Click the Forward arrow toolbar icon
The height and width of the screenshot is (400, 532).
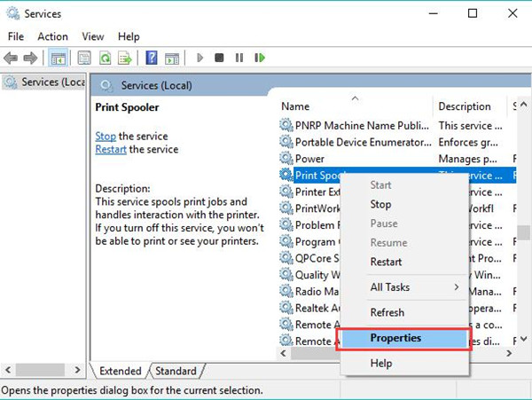(30, 58)
